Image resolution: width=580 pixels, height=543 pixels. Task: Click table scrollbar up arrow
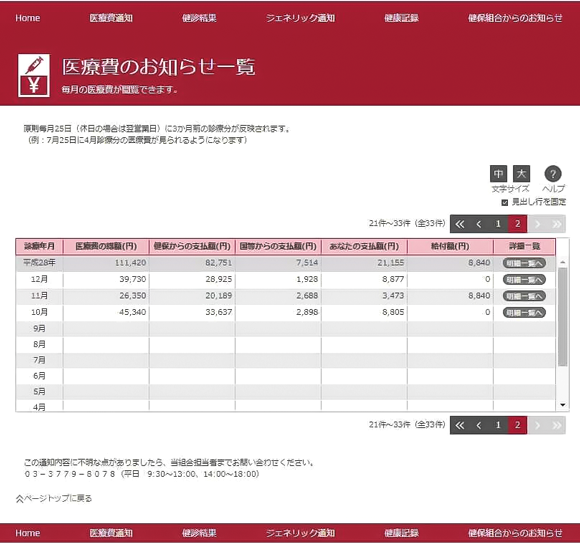coord(563,262)
